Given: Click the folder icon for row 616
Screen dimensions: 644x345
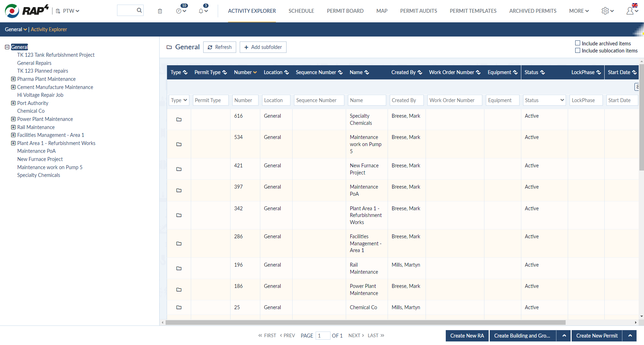Looking at the screenshot, I should pos(179,119).
